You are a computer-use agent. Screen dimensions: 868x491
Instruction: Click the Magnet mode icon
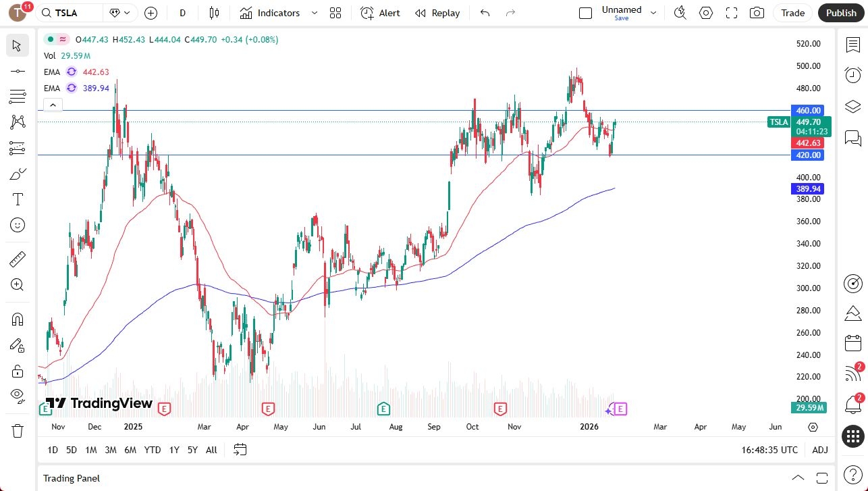[x=18, y=319]
